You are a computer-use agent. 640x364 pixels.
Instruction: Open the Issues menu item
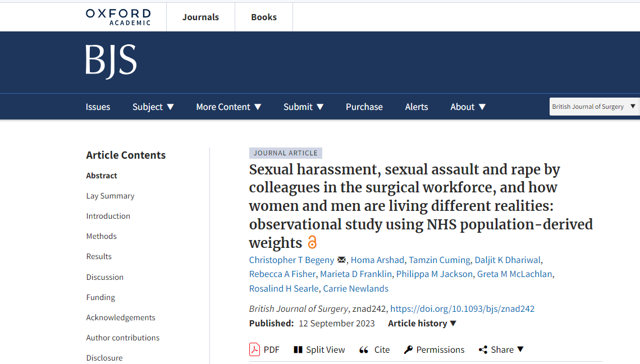point(98,107)
